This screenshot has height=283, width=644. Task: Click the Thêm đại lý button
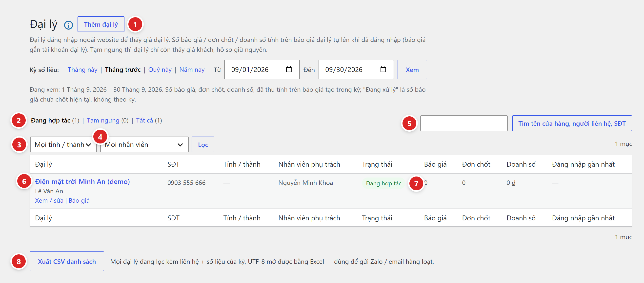(x=101, y=24)
